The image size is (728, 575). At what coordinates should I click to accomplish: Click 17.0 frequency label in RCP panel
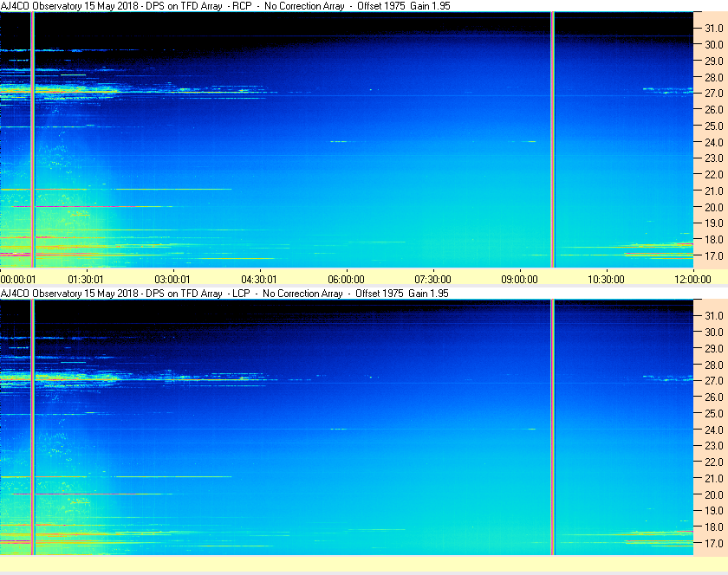pyautogui.click(x=714, y=255)
